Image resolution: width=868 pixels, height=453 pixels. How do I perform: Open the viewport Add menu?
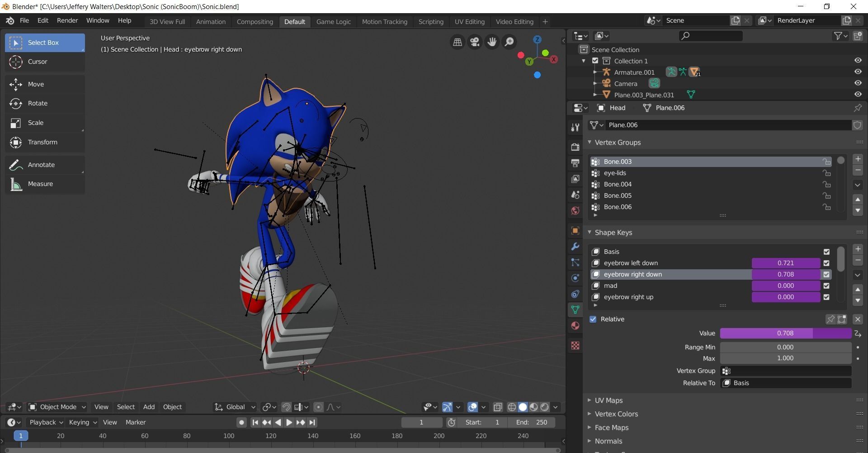149,407
